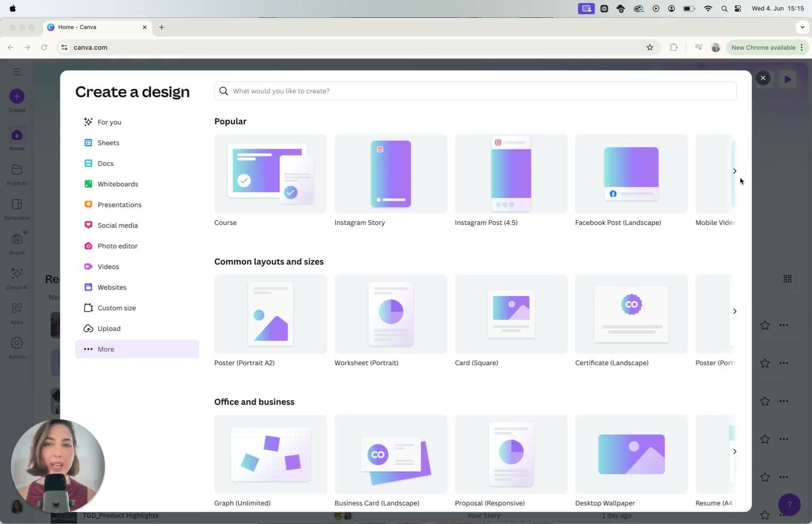This screenshot has height=524, width=812.
Task: Open macOS Spotlight search
Action: [724, 8]
